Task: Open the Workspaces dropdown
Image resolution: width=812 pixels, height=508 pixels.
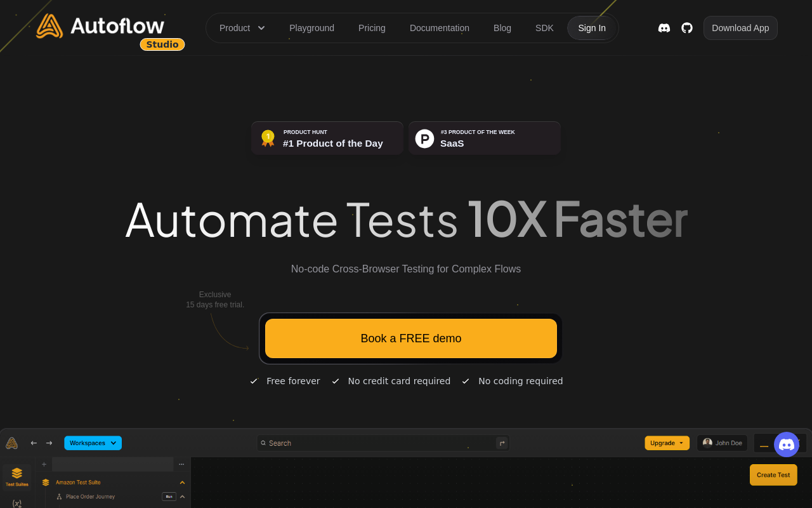Action: [x=93, y=443]
